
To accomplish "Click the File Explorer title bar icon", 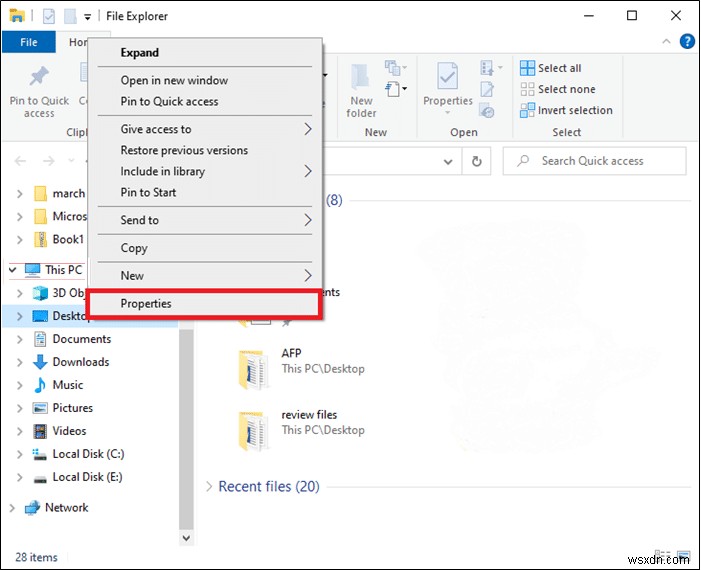I will 17,16.
